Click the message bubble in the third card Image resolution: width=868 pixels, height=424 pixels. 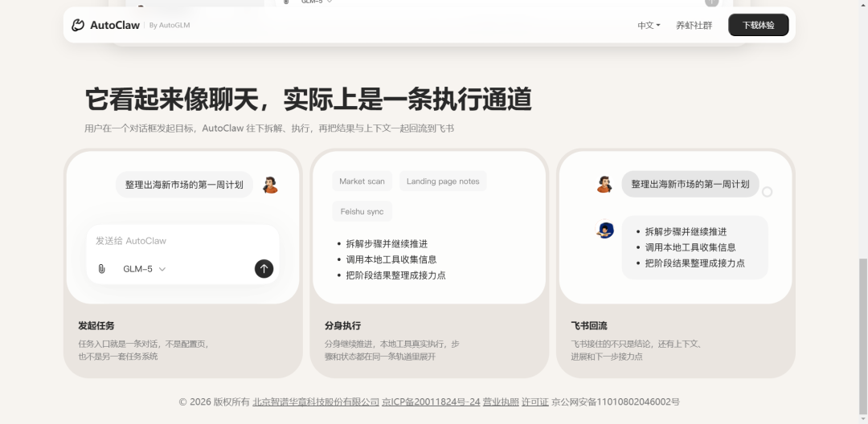(690, 184)
